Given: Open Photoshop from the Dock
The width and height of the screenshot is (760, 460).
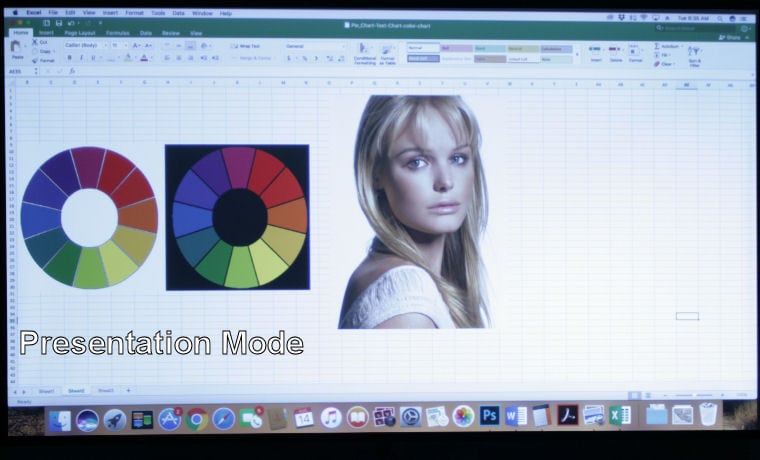Looking at the screenshot, I should point(489,416).
